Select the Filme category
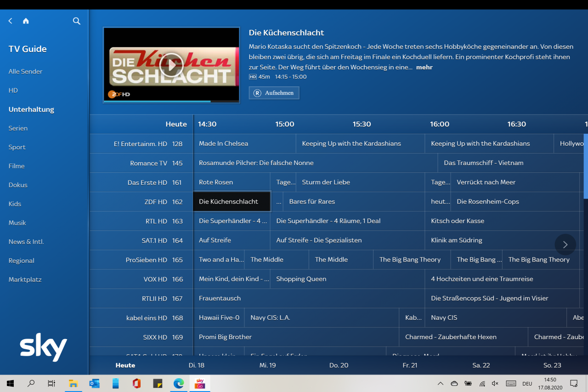 point(17,166)
